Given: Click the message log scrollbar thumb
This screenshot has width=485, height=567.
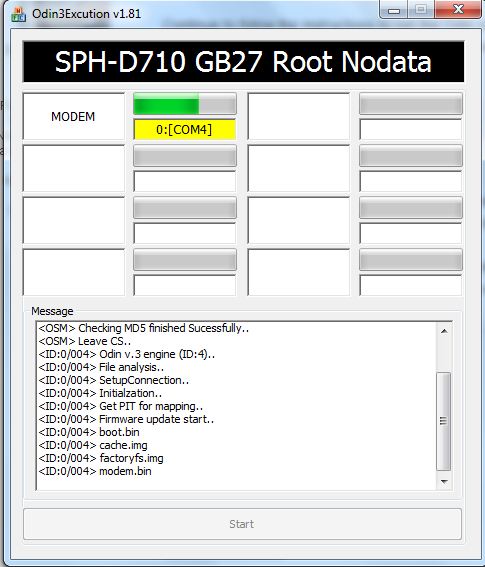Looking at the screenshot, I should coord(444,421).
